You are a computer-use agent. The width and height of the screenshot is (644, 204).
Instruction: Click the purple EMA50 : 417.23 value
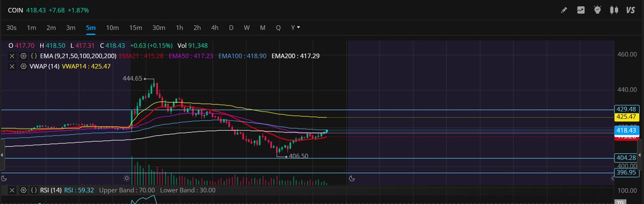[x=191, y=56]
